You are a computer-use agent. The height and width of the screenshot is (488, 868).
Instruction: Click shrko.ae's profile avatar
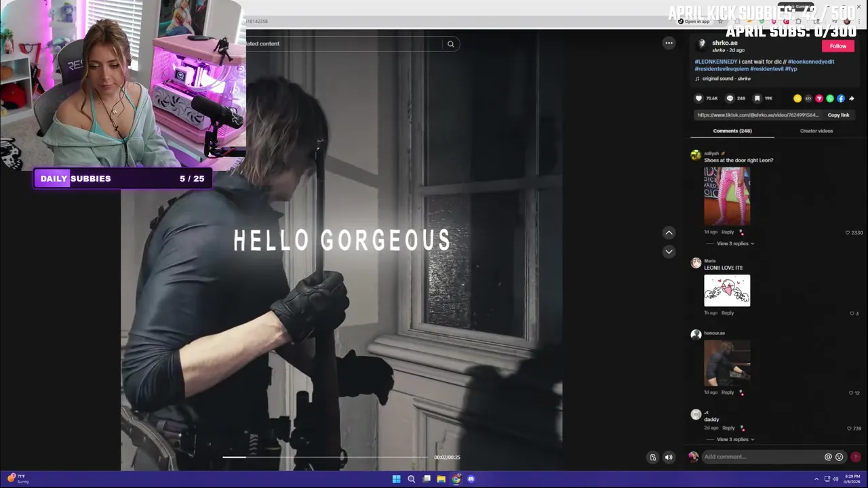[701, 45]
